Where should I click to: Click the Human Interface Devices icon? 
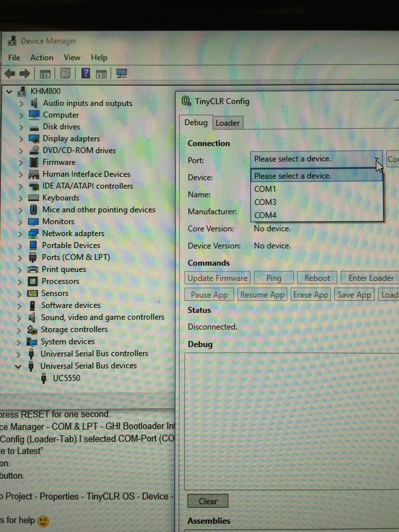pos(34,174)
